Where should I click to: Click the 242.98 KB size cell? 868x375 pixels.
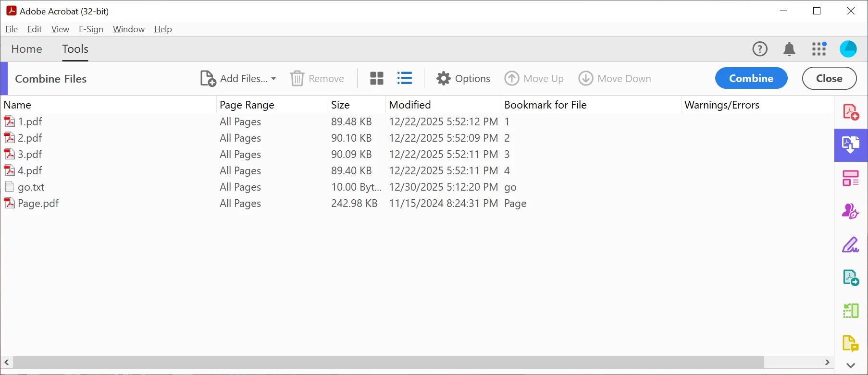point(354,204)
